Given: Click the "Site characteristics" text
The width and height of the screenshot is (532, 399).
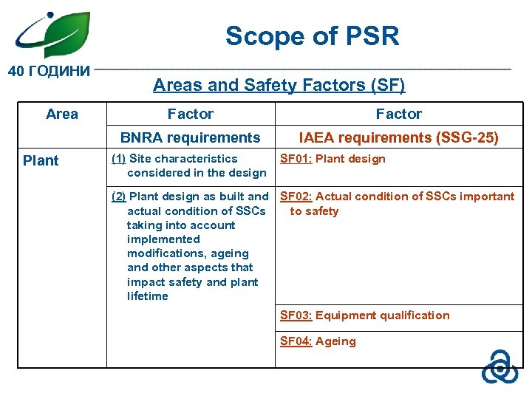Looking at the screenshot, I should click(183, 158).
